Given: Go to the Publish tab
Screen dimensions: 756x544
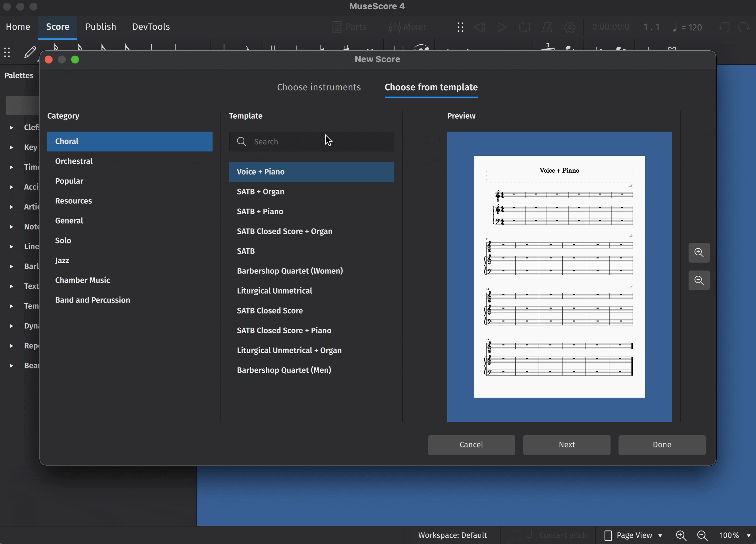Looking at the screenshot, I should 101,27.
